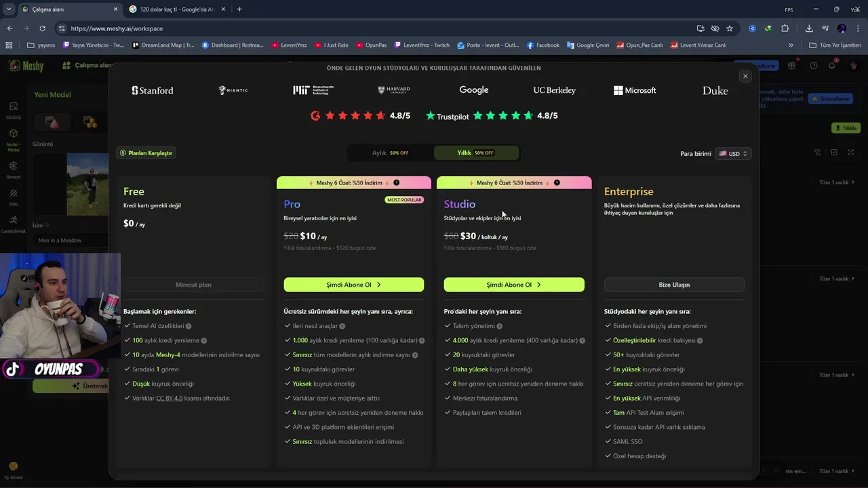Bookmark this page with the star icon
868x488 pixels.
pos(730,28)
